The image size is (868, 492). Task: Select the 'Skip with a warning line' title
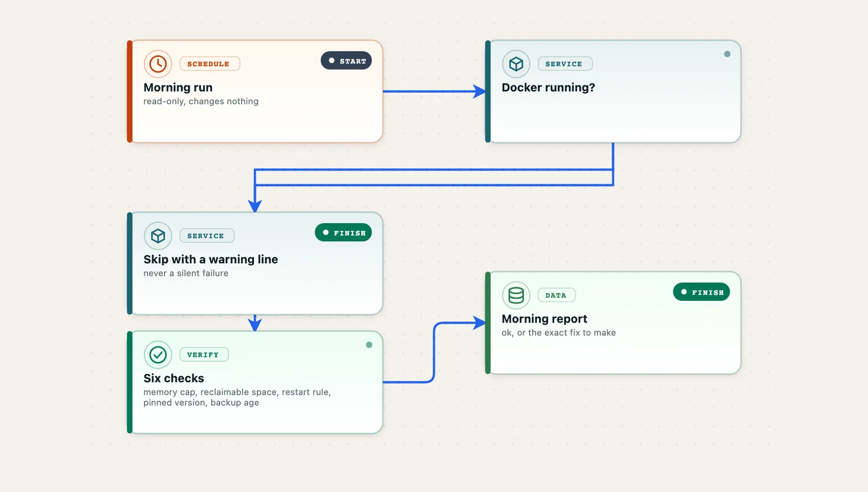210,260
